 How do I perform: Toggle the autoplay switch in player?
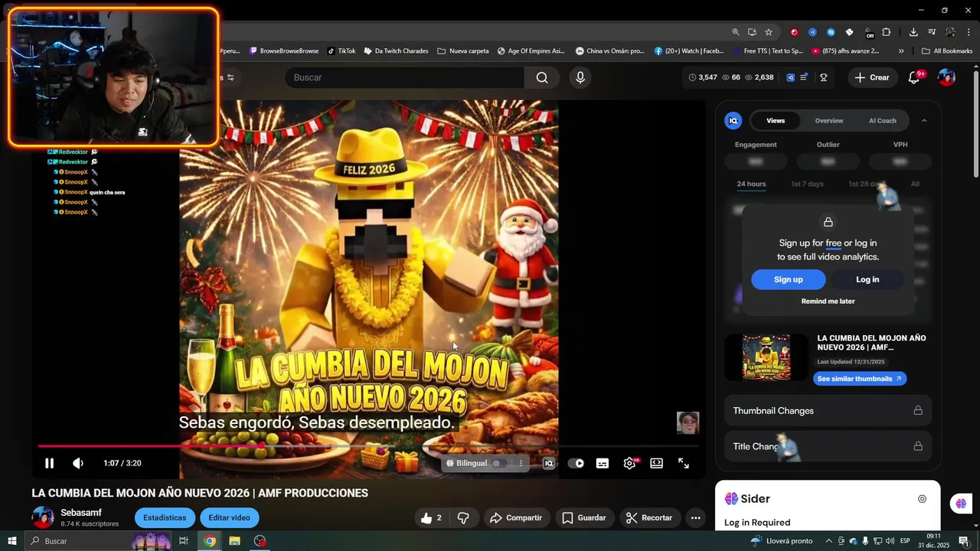pyautogui.click(x=577, y=463)
